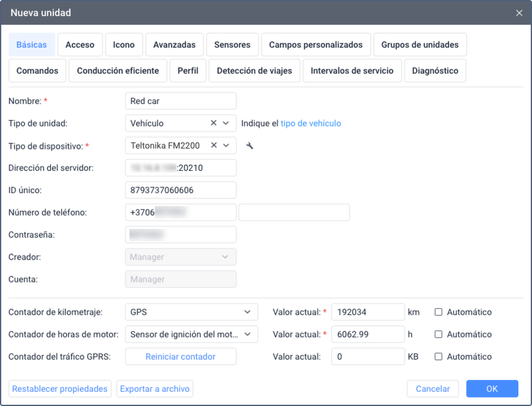Close the Nueva unidad dialog
The width and height of the screenshot is (532, 406).
pos(519,13)
